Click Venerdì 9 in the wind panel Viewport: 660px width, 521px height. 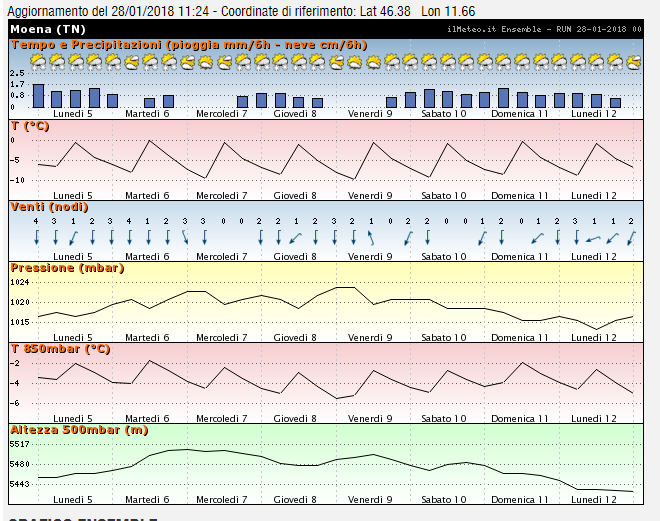tap(370, 257)
